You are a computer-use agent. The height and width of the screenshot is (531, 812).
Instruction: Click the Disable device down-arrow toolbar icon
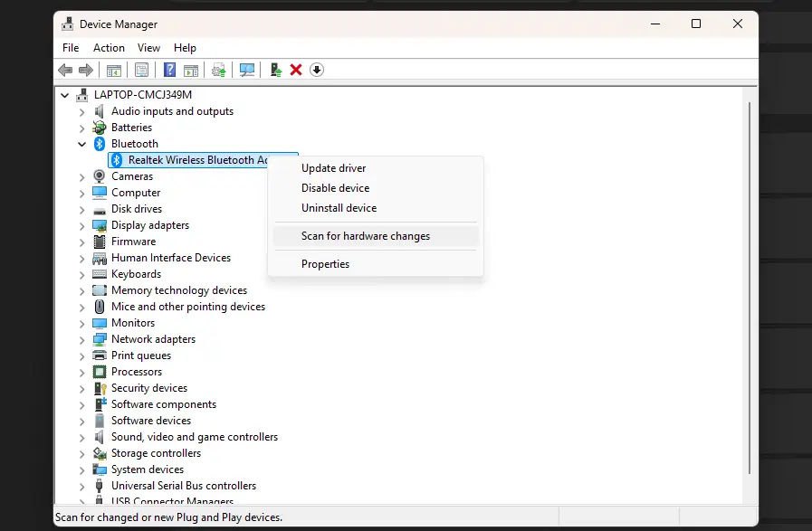[317, 70]
